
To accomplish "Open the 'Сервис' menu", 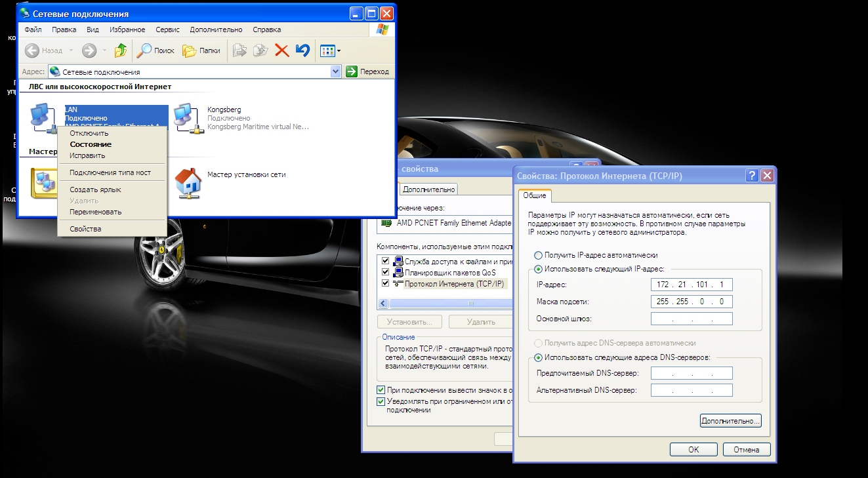I will [x=167, y=30].
